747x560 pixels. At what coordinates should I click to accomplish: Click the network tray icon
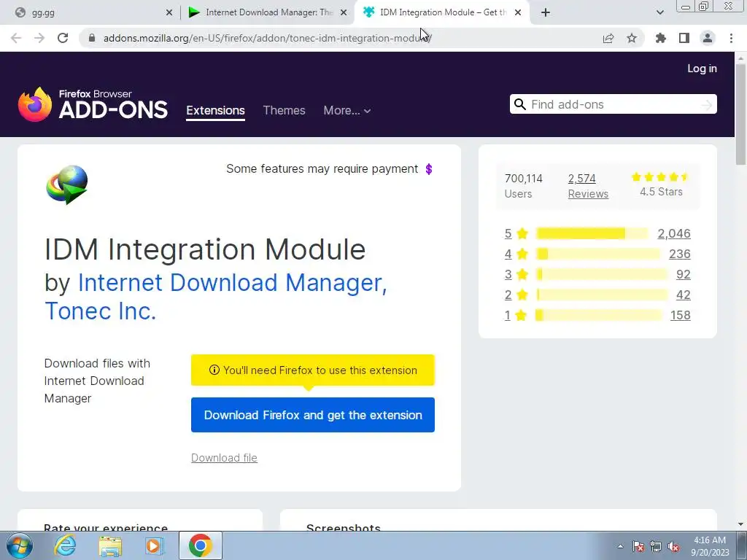coord(656,547)
